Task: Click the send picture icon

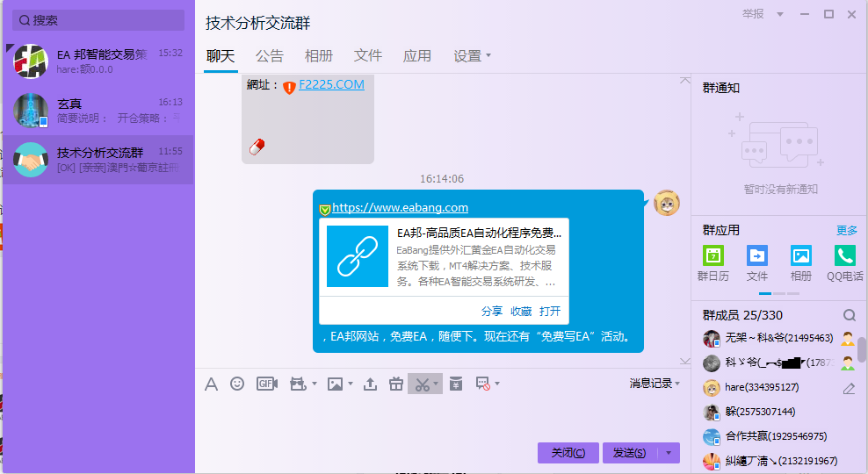Action: coord(335,384)
